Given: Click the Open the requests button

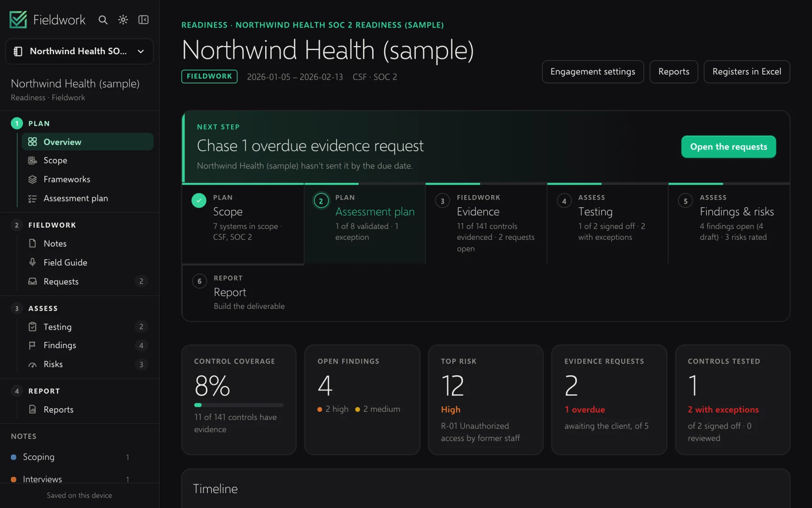Looking at the screenshot, I should [729, 147].
